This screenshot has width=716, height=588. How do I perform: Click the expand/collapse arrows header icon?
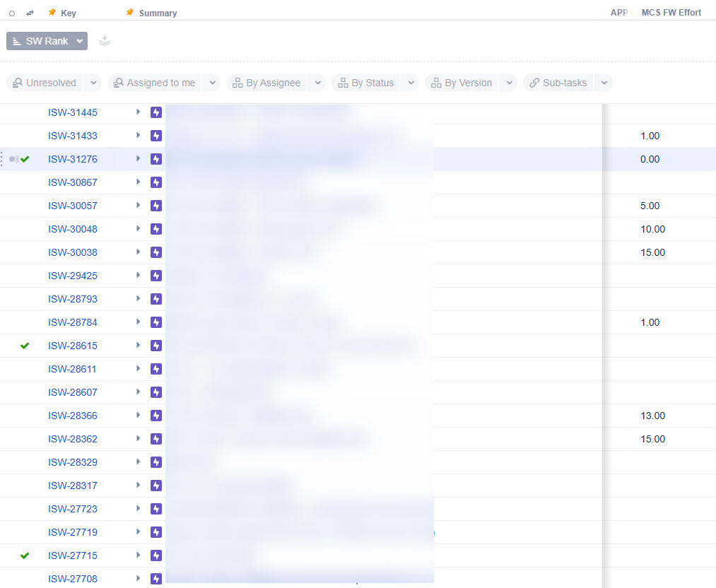[x=30, y=13]
